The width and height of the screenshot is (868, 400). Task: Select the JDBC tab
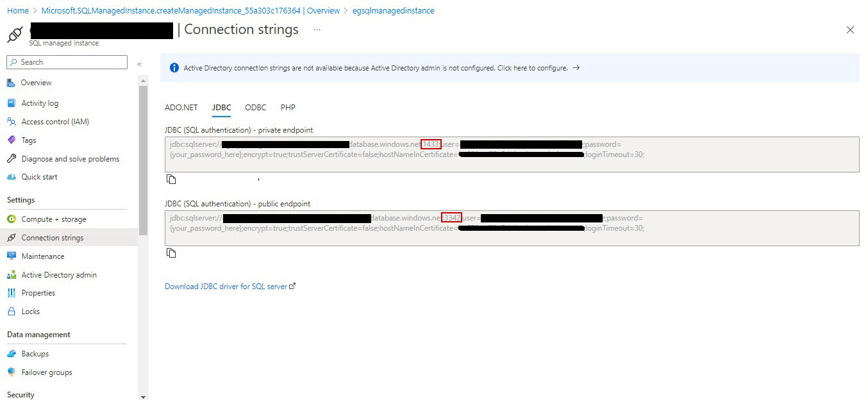pos(222,108)
